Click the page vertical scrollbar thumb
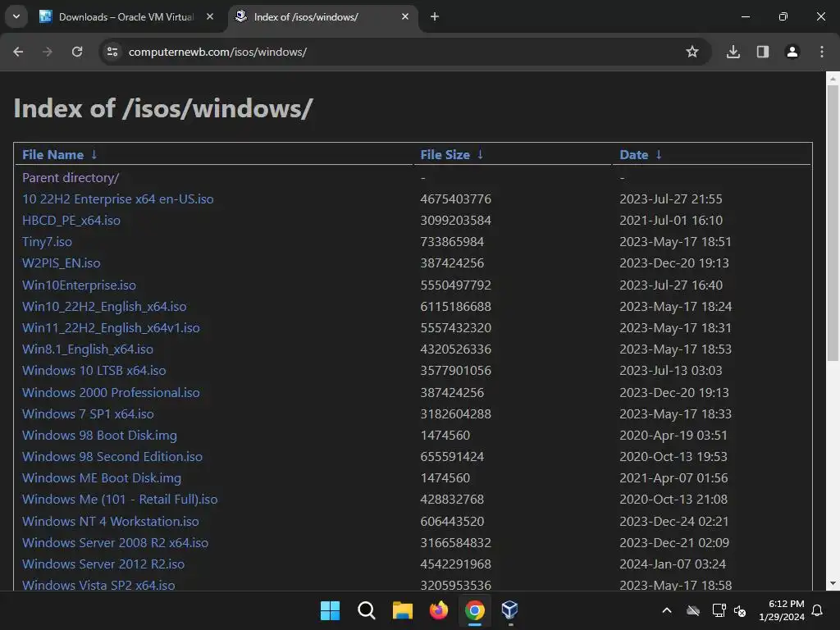Image resolution: width=840 pixels, height=630 pixels. (833, 222)
